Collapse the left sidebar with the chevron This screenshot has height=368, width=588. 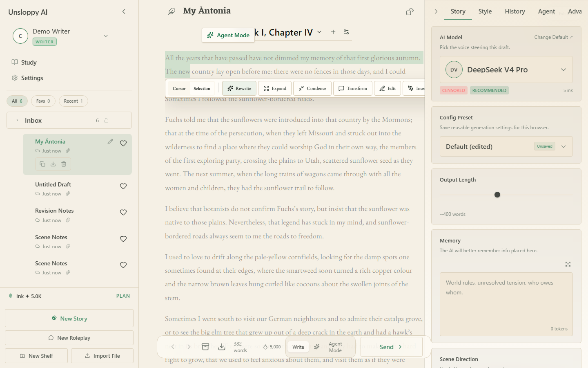click(x=124, y=11)
